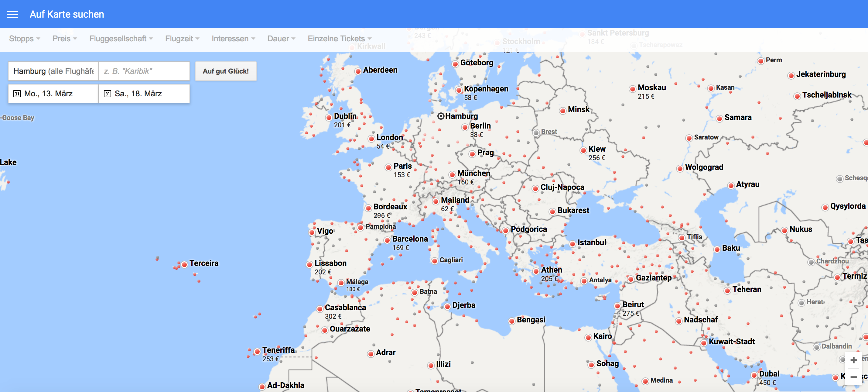This screenshot has height=392, width=868.
Task: Select the Bukarest marker
Action: tap(553, 211)
